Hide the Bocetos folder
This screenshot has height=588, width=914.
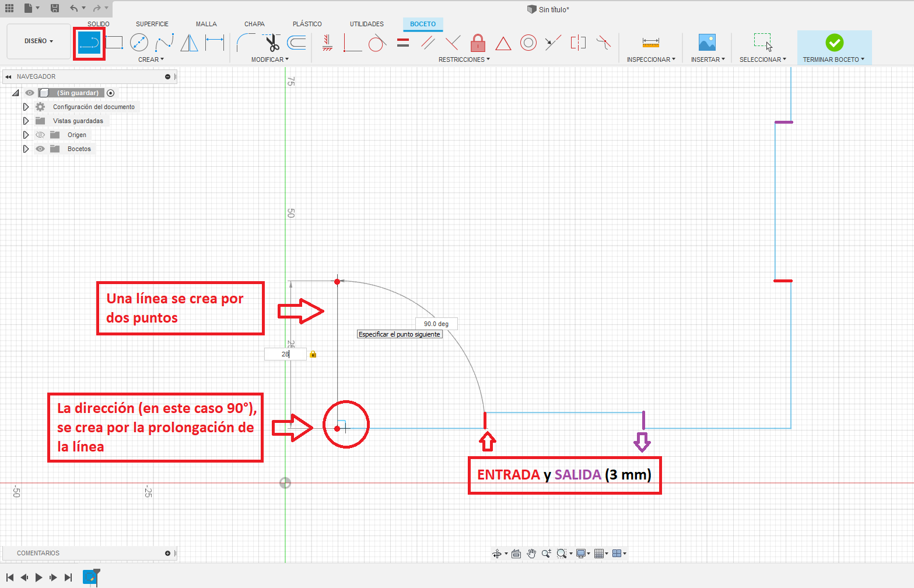(40, 149)
